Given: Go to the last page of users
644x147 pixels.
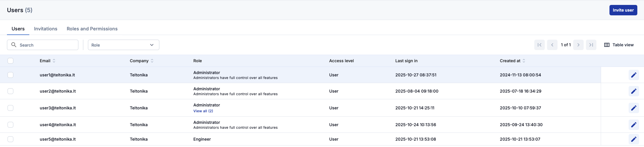Looking at the screenshot, I should pyautogui.click(x=591, y=45).
